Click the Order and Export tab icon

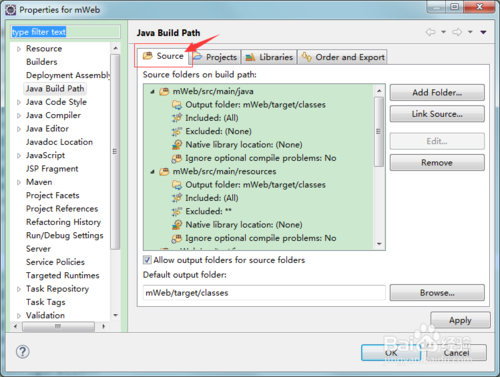[x=307, y=57]
